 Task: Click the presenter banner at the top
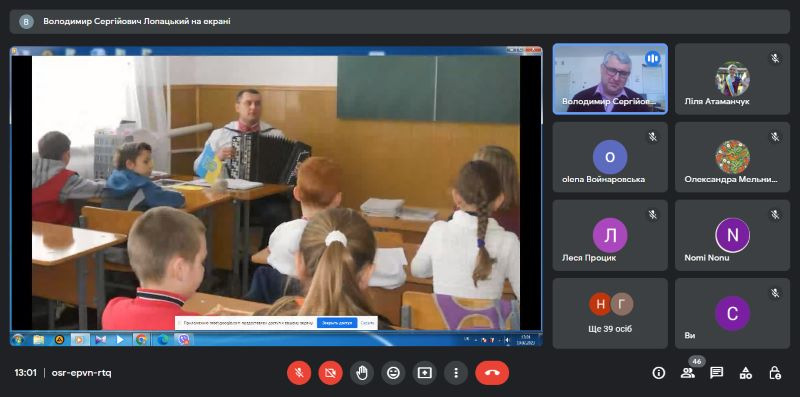point(399,21)
